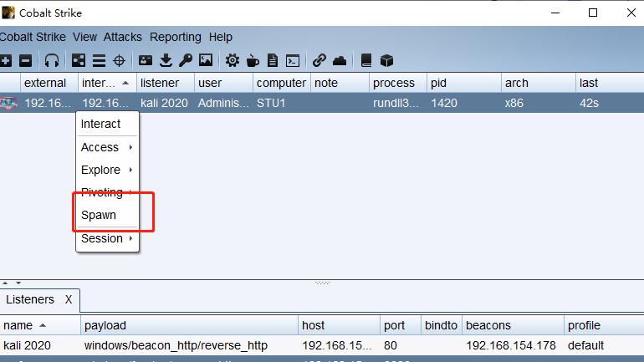Expand the Access submenu
This screenshot has width=644, height=362.
coord(107,147)
